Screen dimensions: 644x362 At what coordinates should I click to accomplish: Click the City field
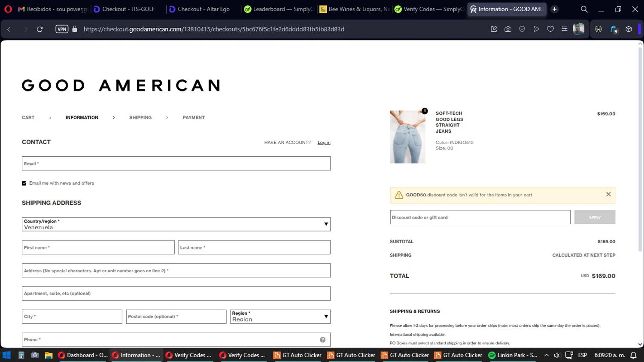pos(72,316)
